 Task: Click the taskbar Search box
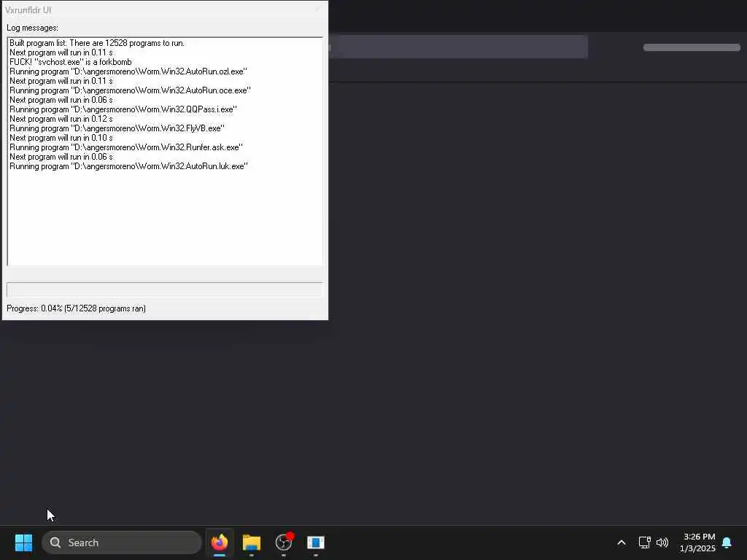click(x=122, y=542)
